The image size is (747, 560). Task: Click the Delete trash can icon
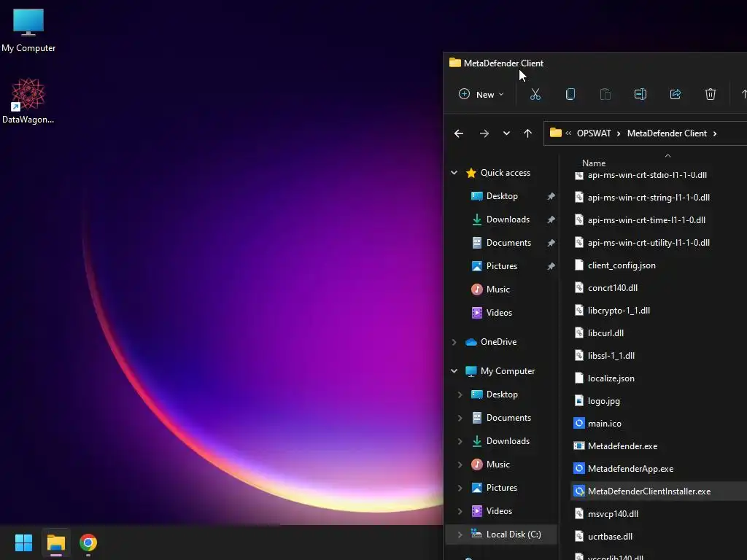tap(711, 94)
